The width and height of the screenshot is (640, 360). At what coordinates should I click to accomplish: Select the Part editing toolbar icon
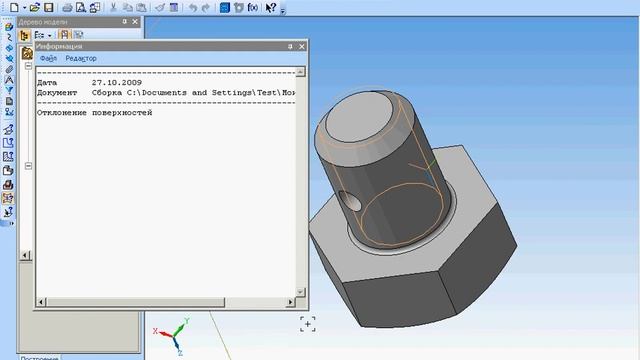9,27
